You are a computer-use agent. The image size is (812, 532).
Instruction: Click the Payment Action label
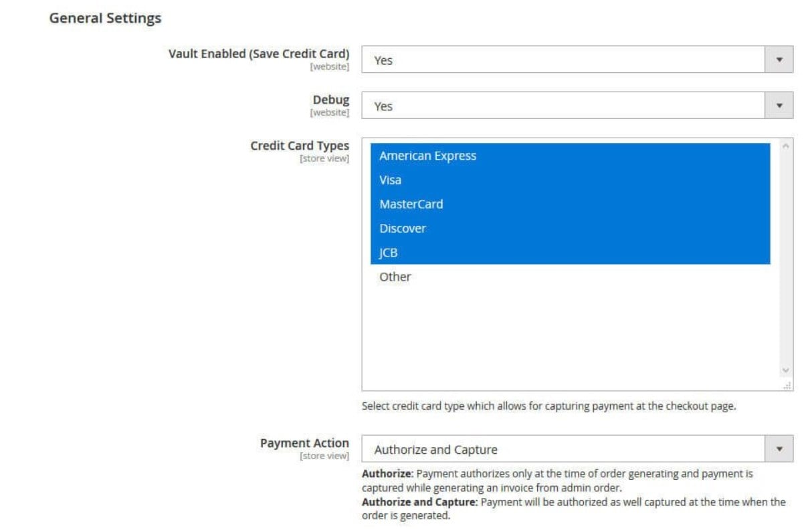[x=304, y=443]
